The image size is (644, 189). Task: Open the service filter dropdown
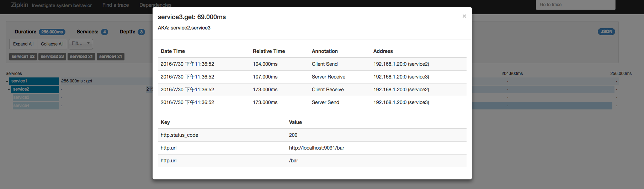[x=81, y=44]
